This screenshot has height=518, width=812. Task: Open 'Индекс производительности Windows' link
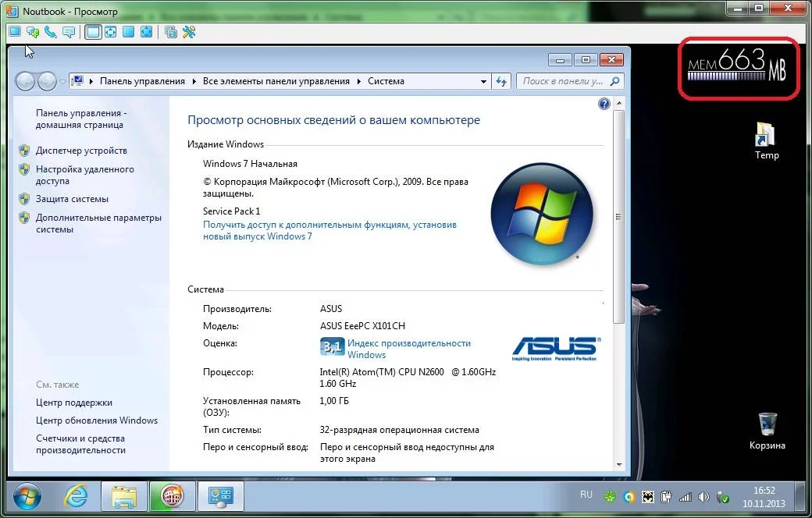pyautogui.click(x=409, y=349)
